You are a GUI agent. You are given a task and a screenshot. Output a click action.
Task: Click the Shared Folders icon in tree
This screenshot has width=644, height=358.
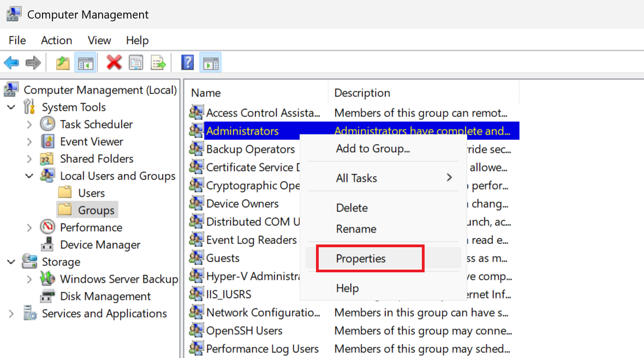tap(47, 158)
